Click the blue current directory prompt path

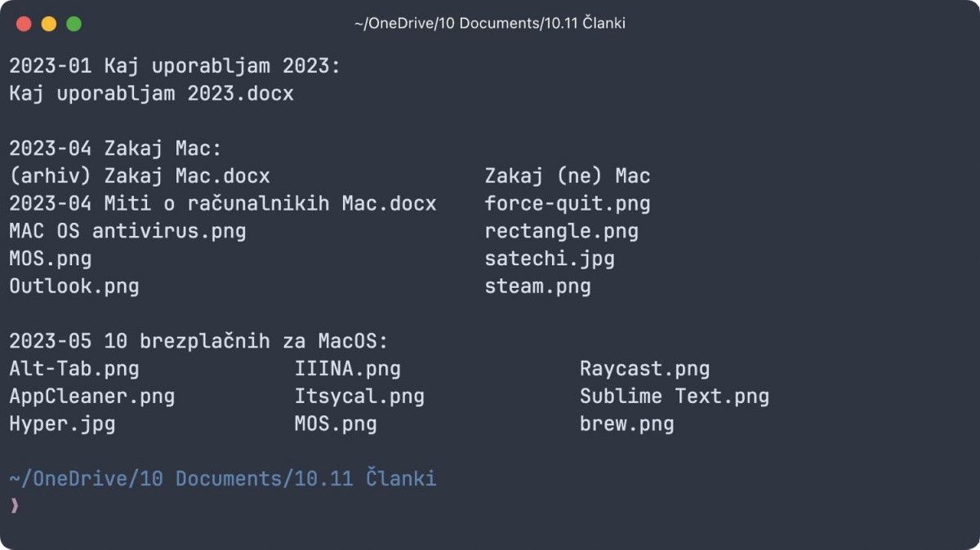223,478
